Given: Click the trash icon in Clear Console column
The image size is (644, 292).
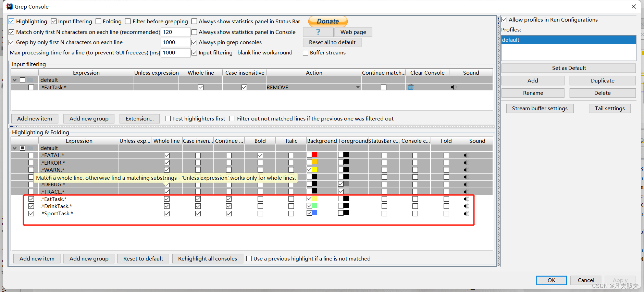Looking at the screenshot, I should (x=411, y=87).
